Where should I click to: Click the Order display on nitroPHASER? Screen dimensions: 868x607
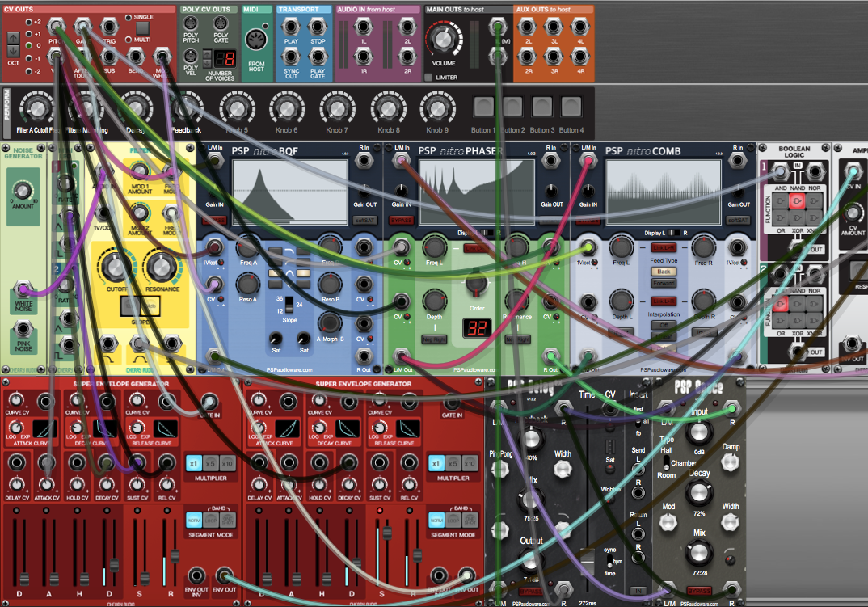point(478,327)
